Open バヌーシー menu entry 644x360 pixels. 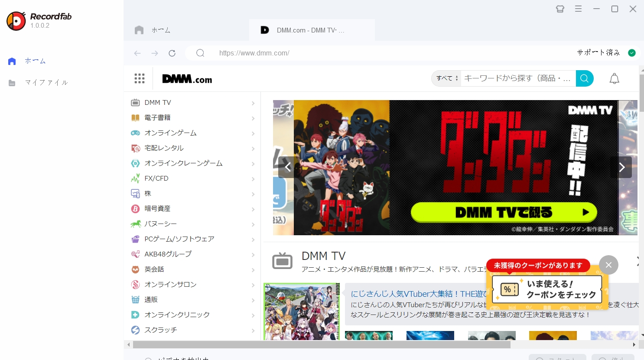[x=193, y=224]
